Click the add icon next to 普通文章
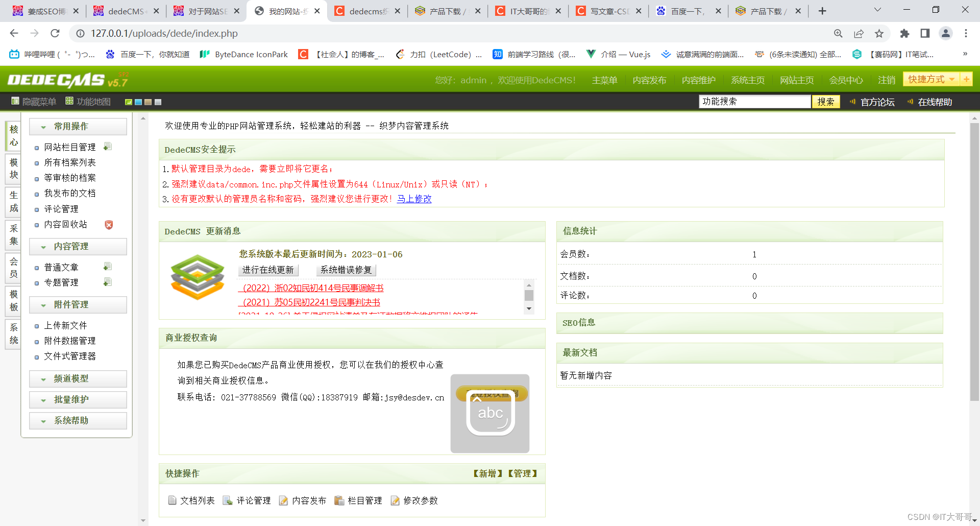The width and height of the screenshot is (980, 526). point(107,267)
